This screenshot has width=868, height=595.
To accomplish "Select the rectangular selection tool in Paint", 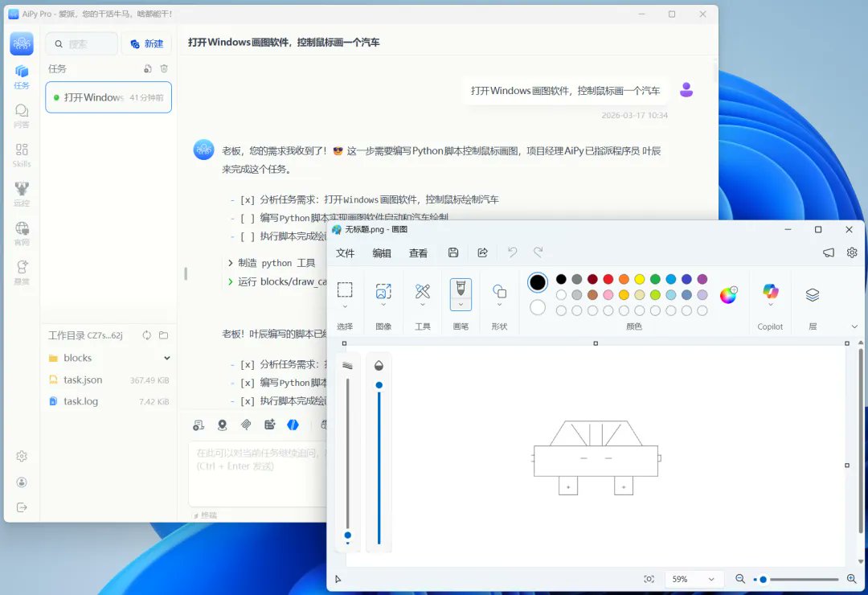I will pos(345,289).
